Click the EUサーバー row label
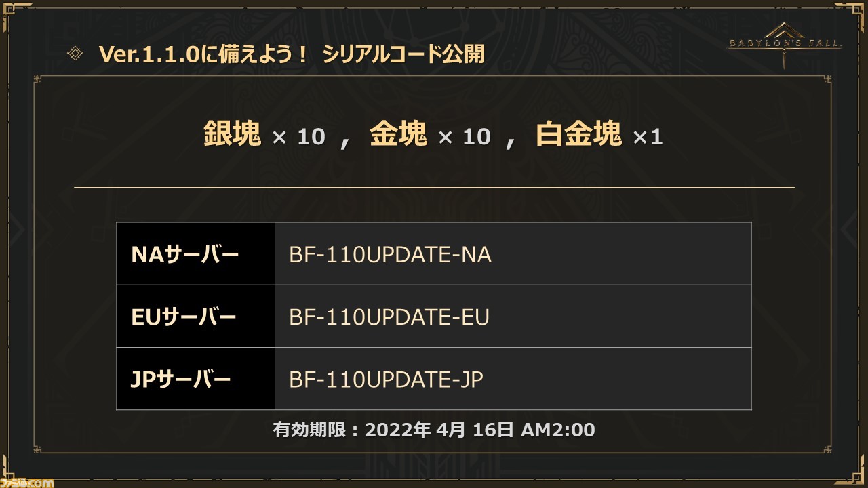 coord(183,317)
